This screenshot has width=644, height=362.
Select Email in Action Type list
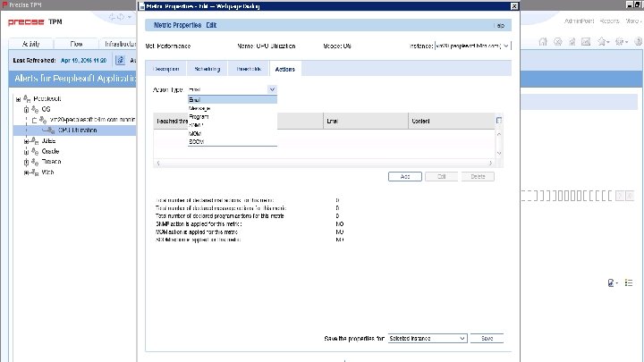(x=233, y=100)
